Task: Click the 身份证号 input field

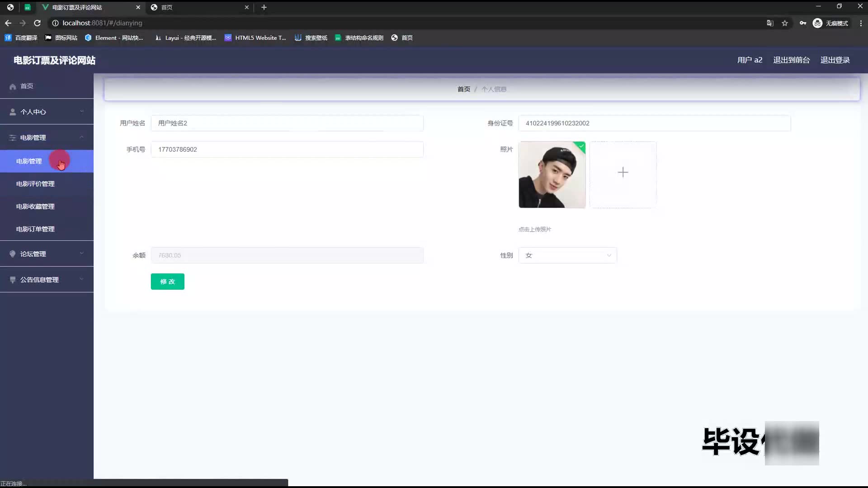Action: (655, 123)
